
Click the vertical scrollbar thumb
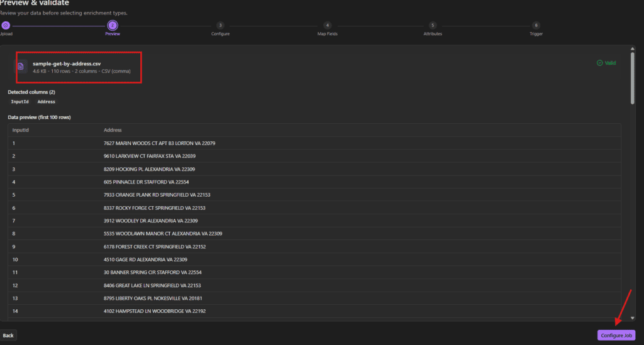pyautogui.click(x=633, y=78)
